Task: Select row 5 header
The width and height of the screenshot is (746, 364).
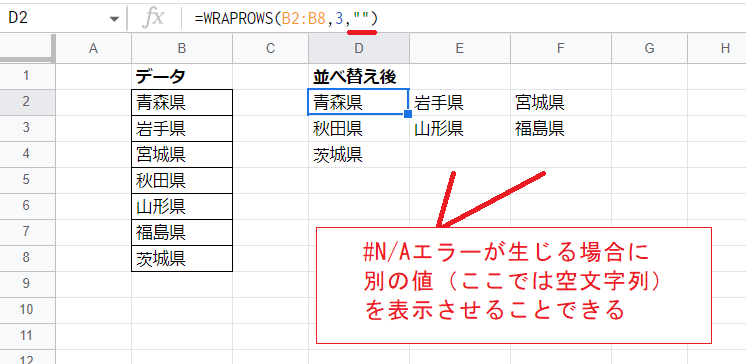Action: pos(28,180)
